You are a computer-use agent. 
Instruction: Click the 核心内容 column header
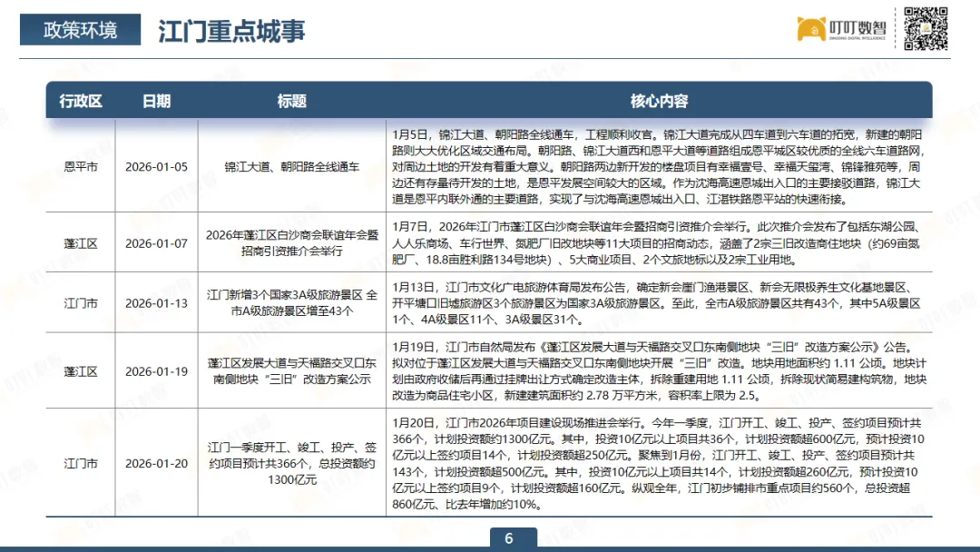[x=659, y=102]
